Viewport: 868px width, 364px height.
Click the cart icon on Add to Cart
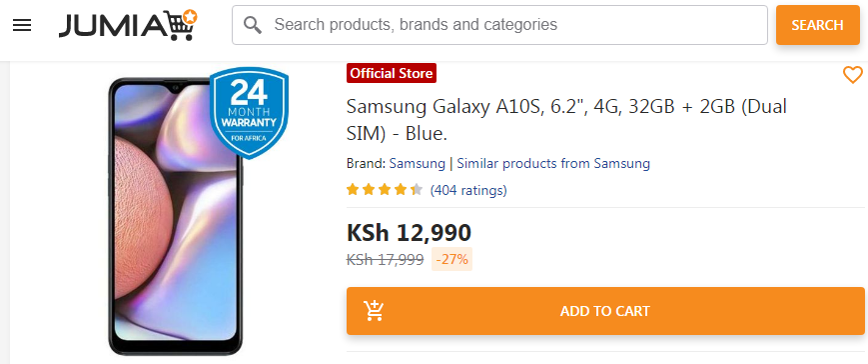374,311
